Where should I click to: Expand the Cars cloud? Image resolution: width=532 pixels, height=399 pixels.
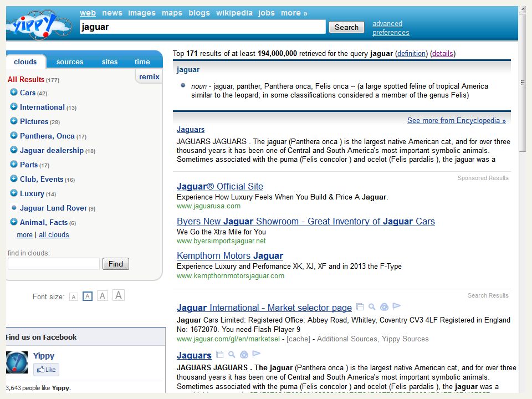[x=14, y=92]
